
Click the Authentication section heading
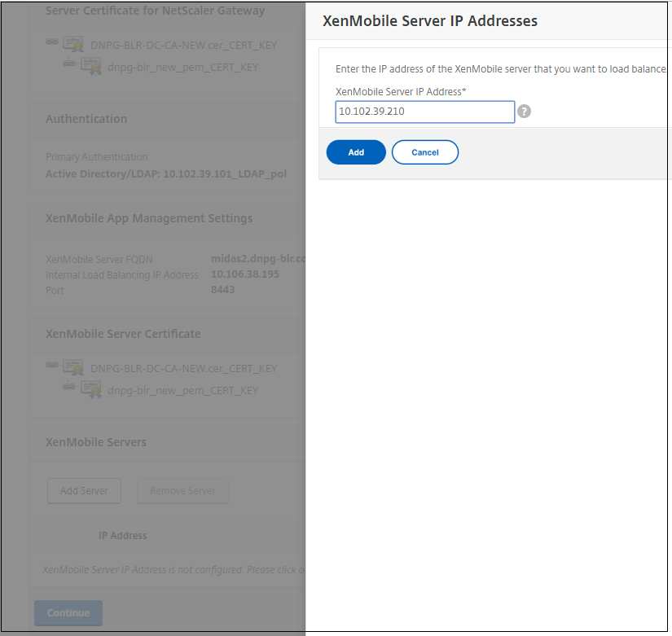(86, 119)
